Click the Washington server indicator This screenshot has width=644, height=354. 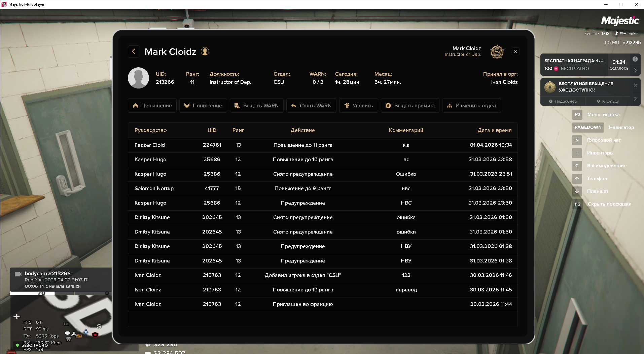(626, 33)
